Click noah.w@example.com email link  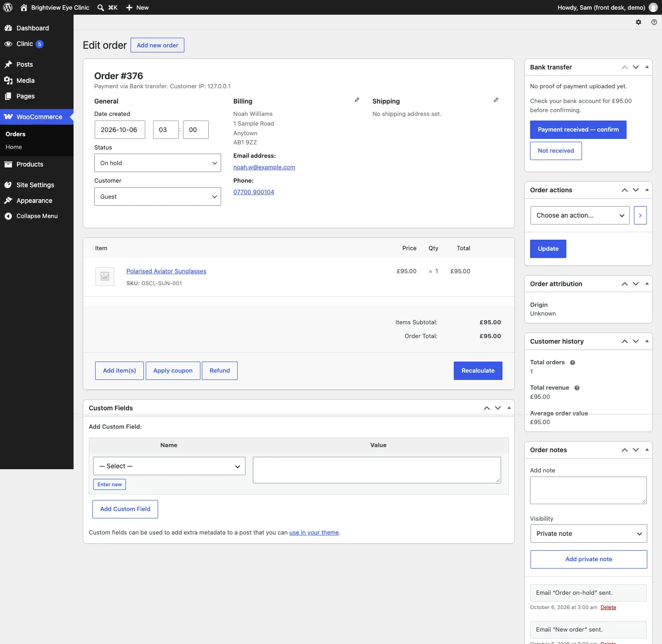[x=264, y=167]
